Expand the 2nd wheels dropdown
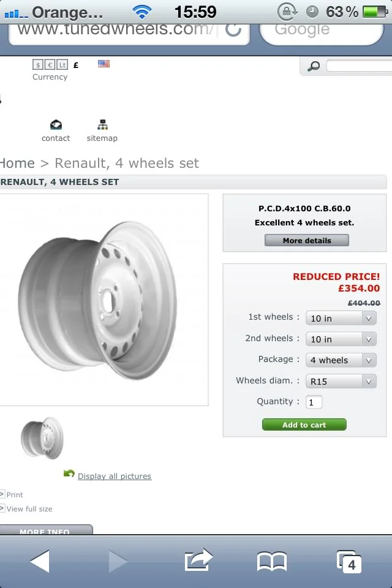 click(x=341, y=339)
